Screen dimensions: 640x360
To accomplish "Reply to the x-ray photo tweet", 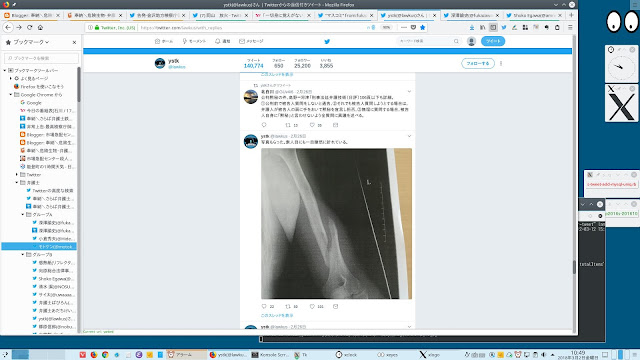I will click(264, 306).
